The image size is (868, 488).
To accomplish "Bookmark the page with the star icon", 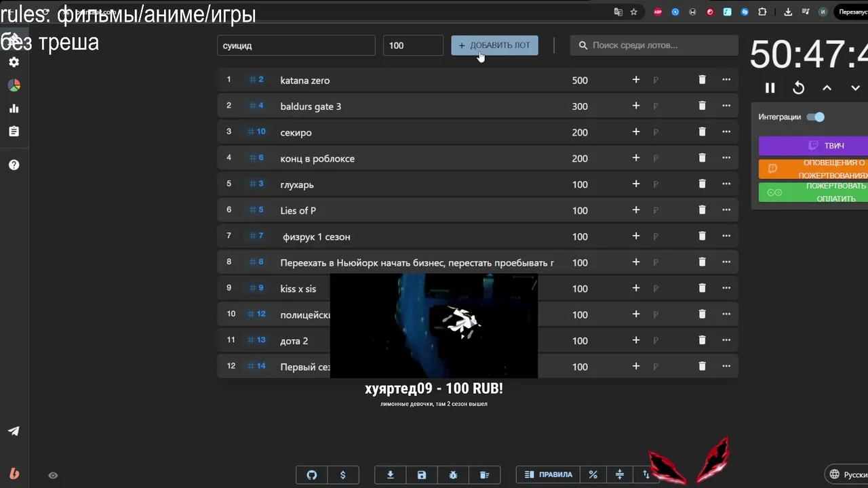I will pyautogui.click(x=634, y=12).
